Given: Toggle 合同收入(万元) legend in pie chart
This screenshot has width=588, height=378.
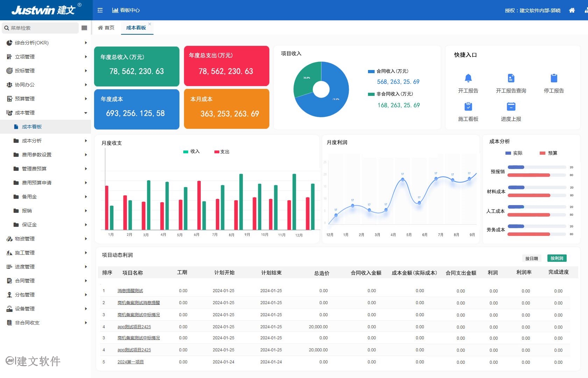Looking at the screenshot, I should [x=388, y=71].
